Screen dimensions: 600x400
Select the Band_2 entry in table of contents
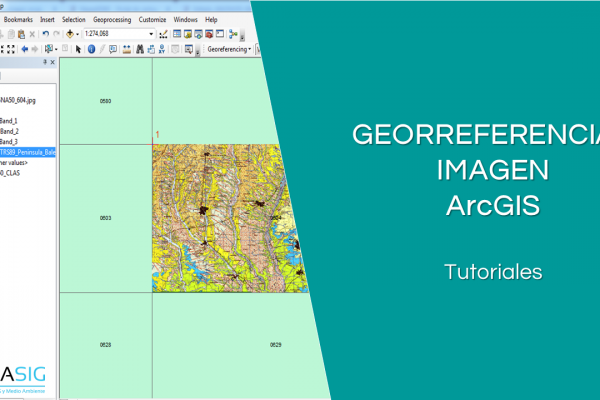pos(10,131)
